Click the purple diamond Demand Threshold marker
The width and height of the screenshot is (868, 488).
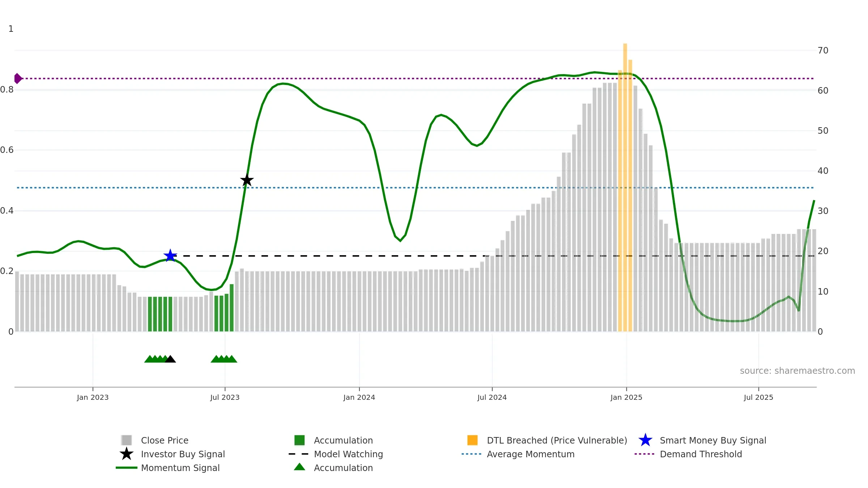pyautogui.click(x=18, y=78)
